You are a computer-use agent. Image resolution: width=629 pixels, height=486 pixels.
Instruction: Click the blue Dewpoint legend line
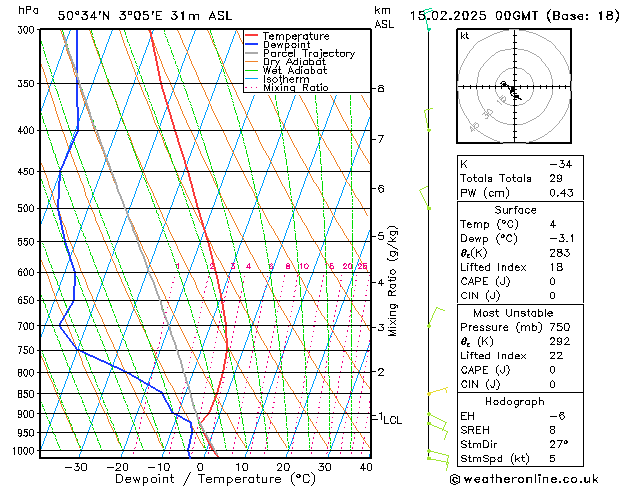coord(251,44)
